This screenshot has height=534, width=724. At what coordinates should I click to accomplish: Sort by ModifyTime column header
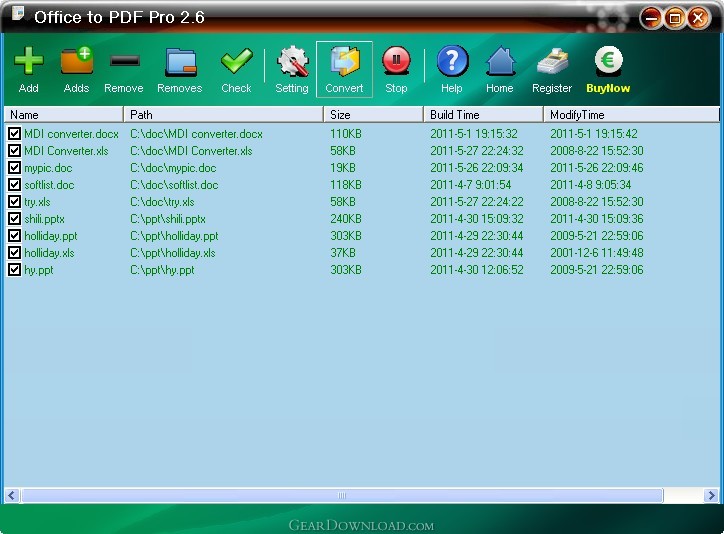pyautogui.click(x=632, y=114)
